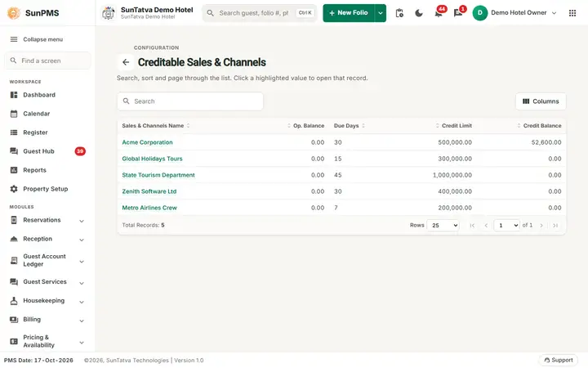Expand the Billing module
Viewport: 588px width, 368px height.
(x=82, y=321)
